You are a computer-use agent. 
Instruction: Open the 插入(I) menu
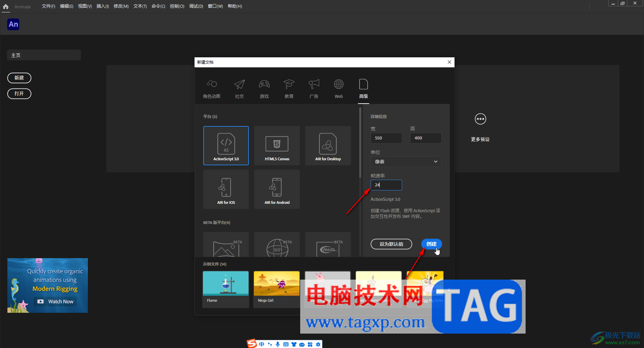pos(103,6)
